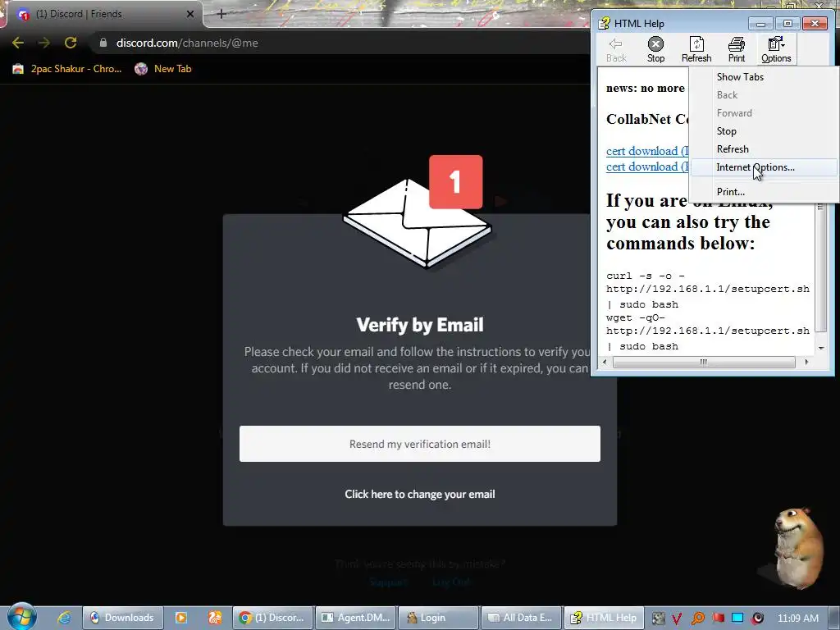Click the envelope notification illustration
840x630 pixels.
tap(418, 212)
